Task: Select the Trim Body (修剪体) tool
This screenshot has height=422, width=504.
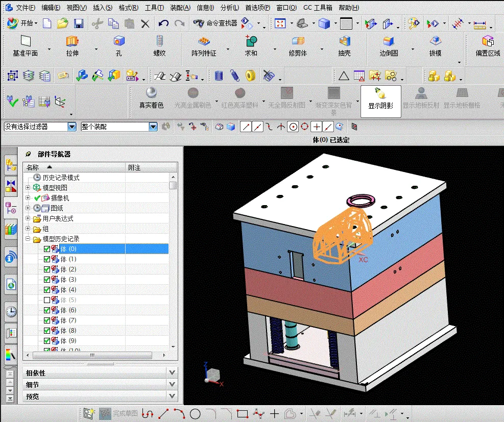Action: pyautogui.click(x=298, y=46)
